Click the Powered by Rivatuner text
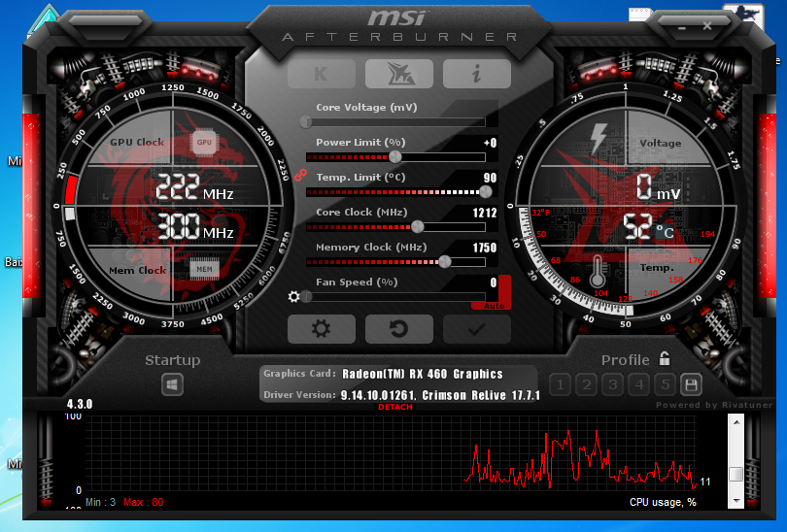This screenshot has height=532, width=787. [x=714, y=405]
